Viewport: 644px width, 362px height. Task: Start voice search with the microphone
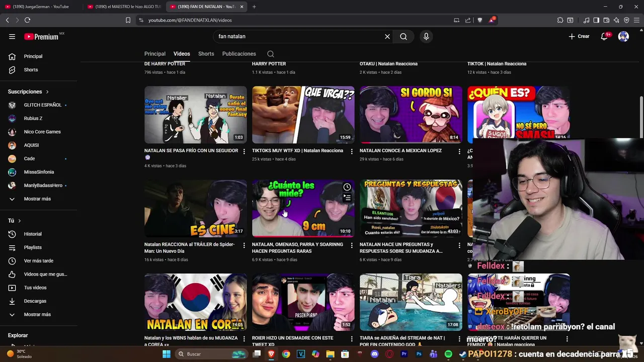coord(426,36)
